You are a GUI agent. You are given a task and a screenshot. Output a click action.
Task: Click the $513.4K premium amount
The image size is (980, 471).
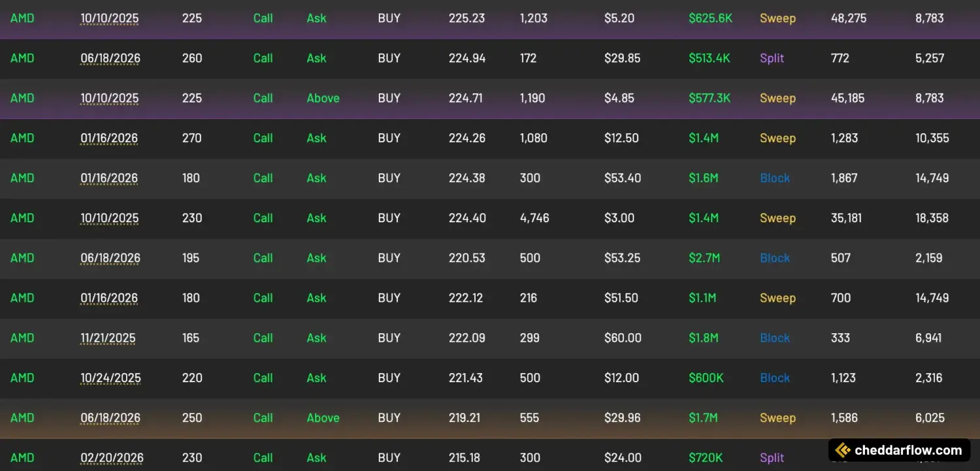tap(709, 58)
